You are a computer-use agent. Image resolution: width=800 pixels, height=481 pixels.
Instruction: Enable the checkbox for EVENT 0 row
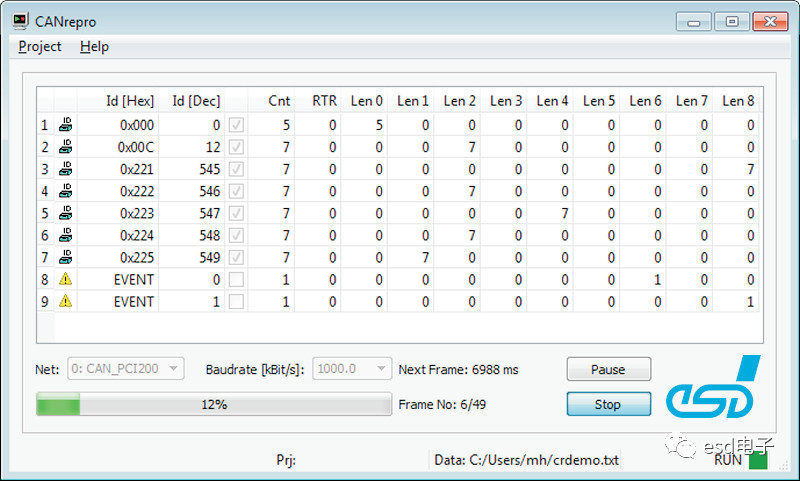pos(235,279)
